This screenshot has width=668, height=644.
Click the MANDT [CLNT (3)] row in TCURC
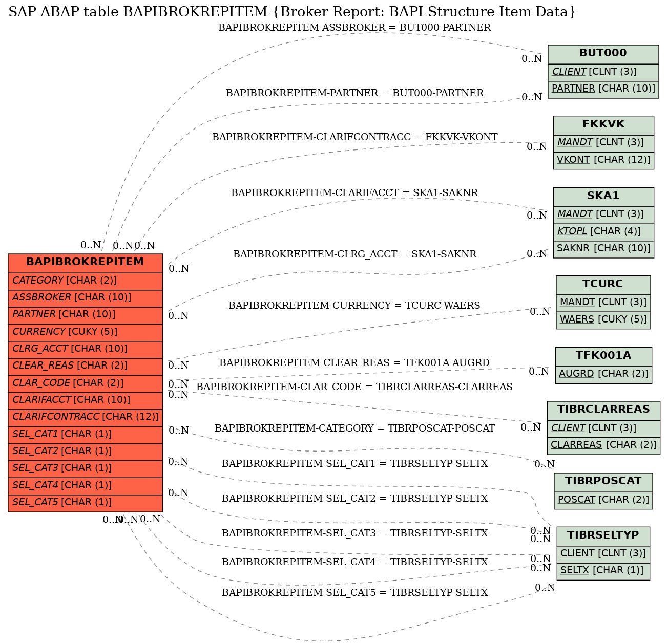click(x=603, y=303)
